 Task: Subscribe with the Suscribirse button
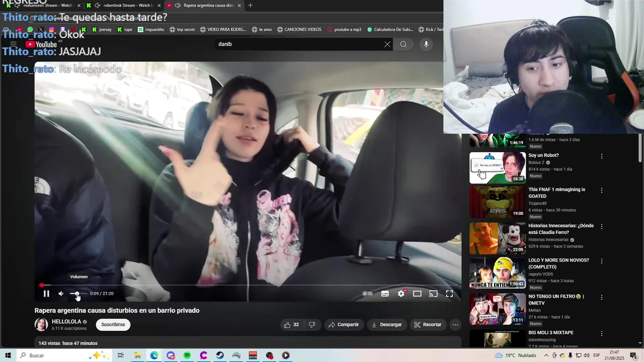(113, 325)
